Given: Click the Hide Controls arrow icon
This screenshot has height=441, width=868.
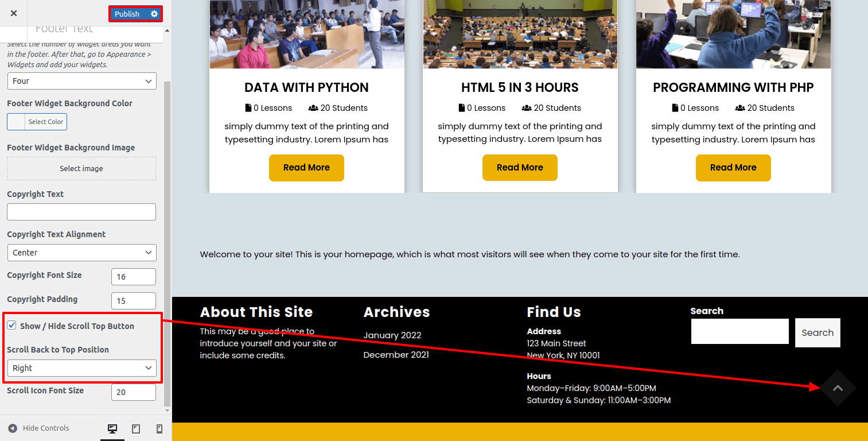Looking at the screenshot, I should 13,428.
